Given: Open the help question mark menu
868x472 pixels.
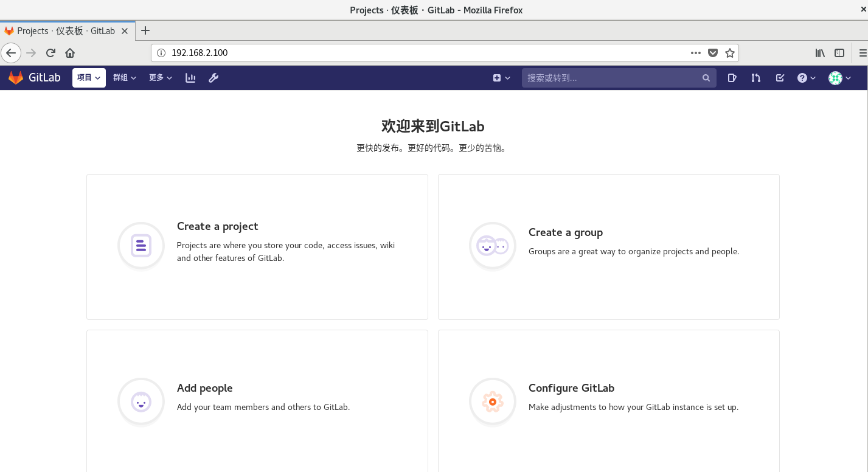Looking at the screenshot, I should click(806, 78).
